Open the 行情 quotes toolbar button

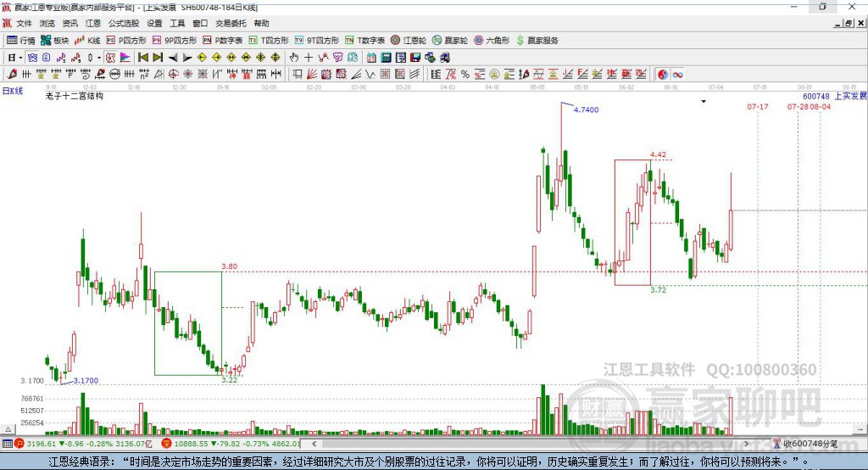[x=20, y=41]
